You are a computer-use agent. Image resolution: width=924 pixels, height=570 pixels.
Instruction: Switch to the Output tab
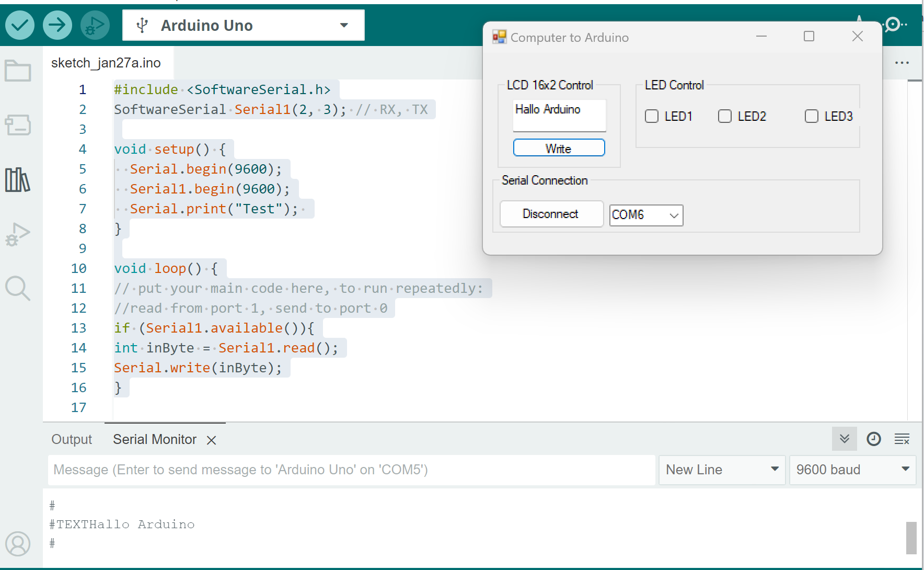[72, 439]
